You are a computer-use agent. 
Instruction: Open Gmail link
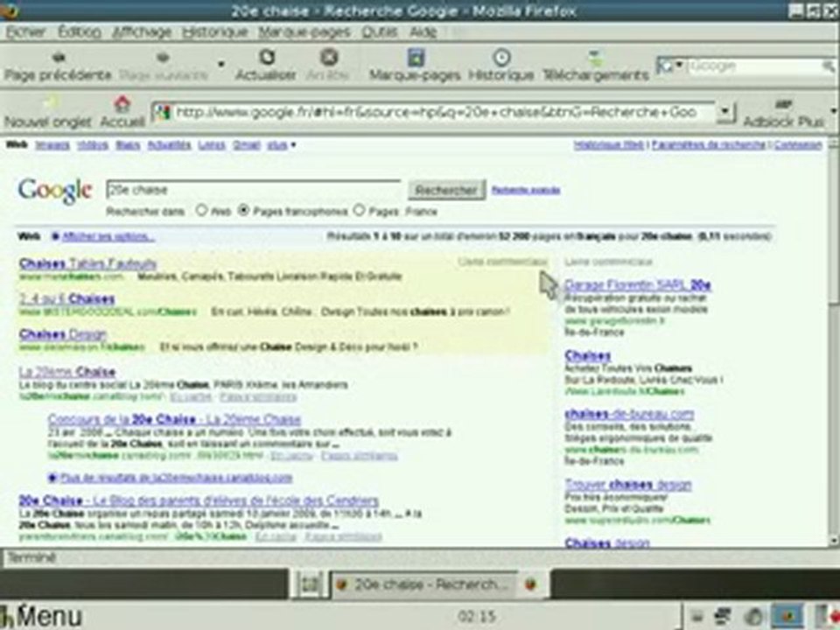coord(247,145)
